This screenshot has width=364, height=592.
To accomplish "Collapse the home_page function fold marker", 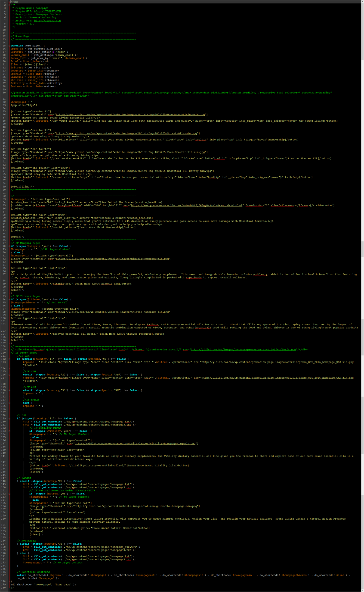I will (9, 46).
